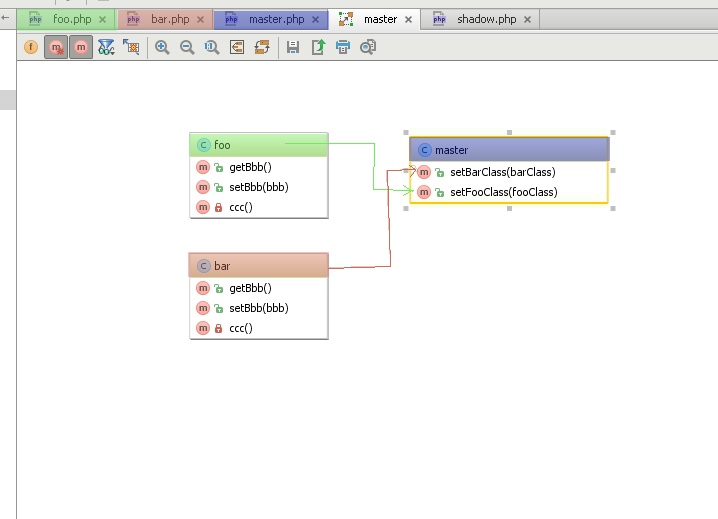Click foo's ccc() method icon
The height and width of the screenshot is (519, 718).
point(203,207)
